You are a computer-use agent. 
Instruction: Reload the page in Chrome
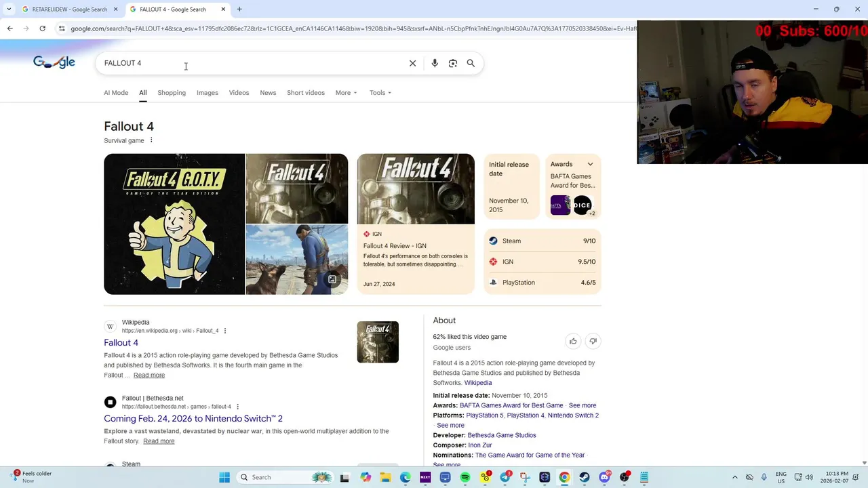[x=42, y=28]
